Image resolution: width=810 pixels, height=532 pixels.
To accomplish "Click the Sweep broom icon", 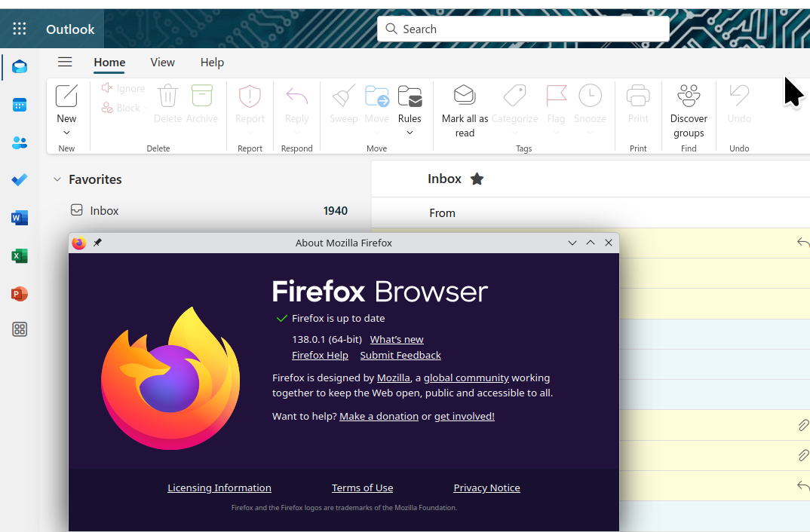I will point(343,96).
